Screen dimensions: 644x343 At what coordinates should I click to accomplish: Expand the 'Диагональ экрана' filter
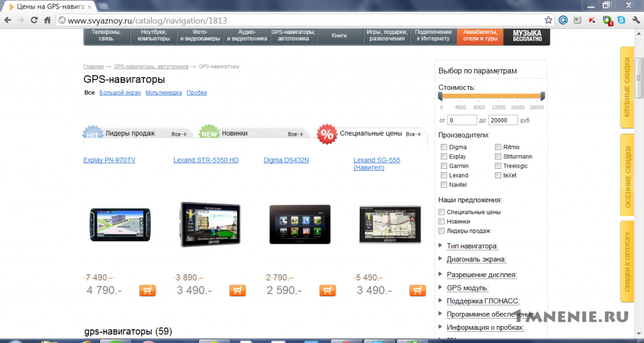pyautogui.click(x=477, y=259)
